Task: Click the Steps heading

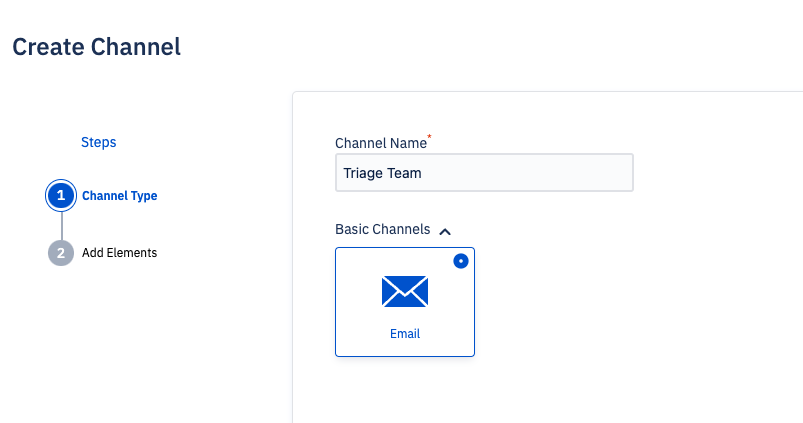Action: [x=98, y=142]
